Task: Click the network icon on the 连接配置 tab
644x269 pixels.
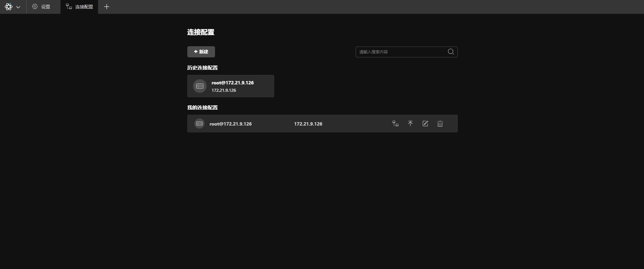Action: (x=69, y=7)
